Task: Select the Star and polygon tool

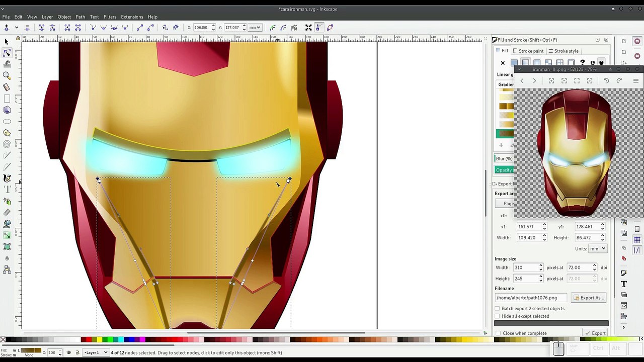Action: tap(7, 133)
